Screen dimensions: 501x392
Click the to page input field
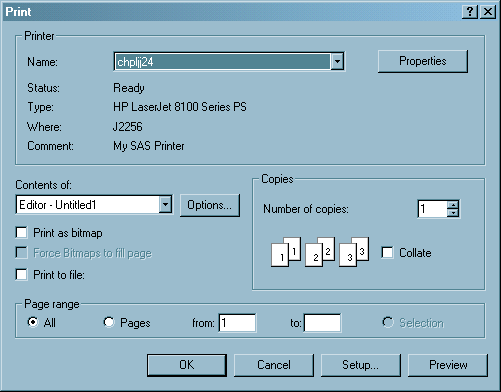(322, 323)
